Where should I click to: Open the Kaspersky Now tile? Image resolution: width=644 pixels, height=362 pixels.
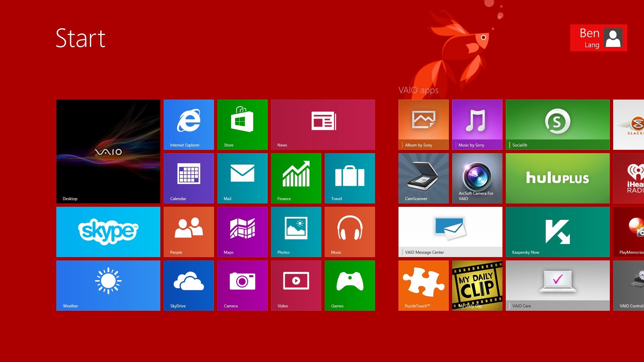click(558, 232)
